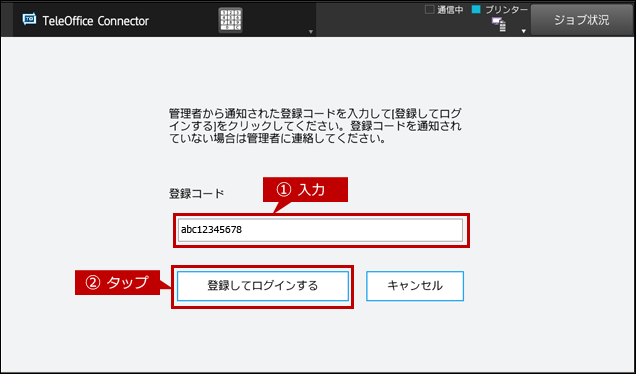Screen dimensions: 636x374
Task: Click the TeleOffice Connector title text
Action: pos(96,21)
